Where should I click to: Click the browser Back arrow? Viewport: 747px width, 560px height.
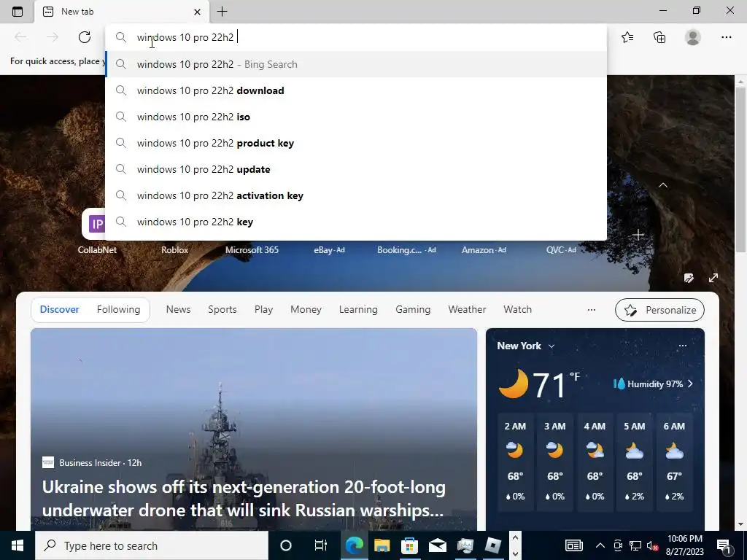[x=20, y=37]
